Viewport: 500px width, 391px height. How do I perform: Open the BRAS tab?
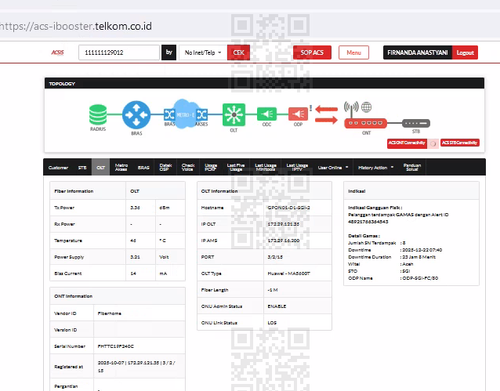[x=144, y=168]
